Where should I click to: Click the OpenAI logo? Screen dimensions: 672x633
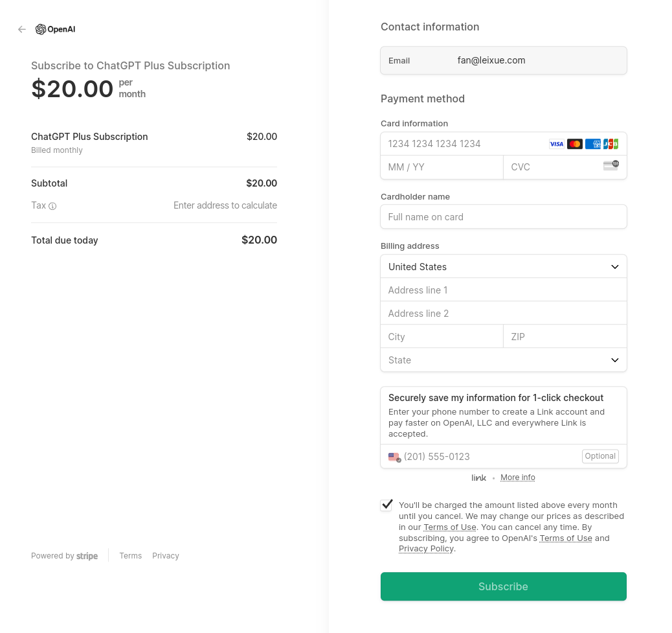pyautogui.click(x=56, y=29)
